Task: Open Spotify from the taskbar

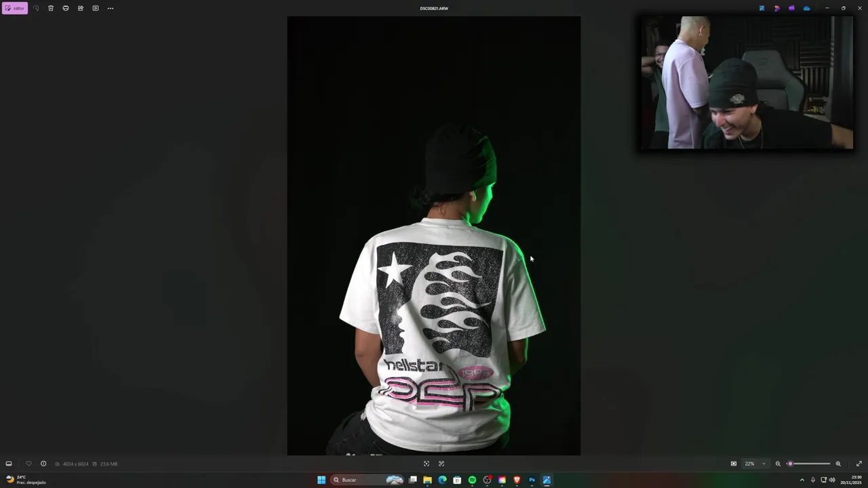Action: (x=472, y=480)
